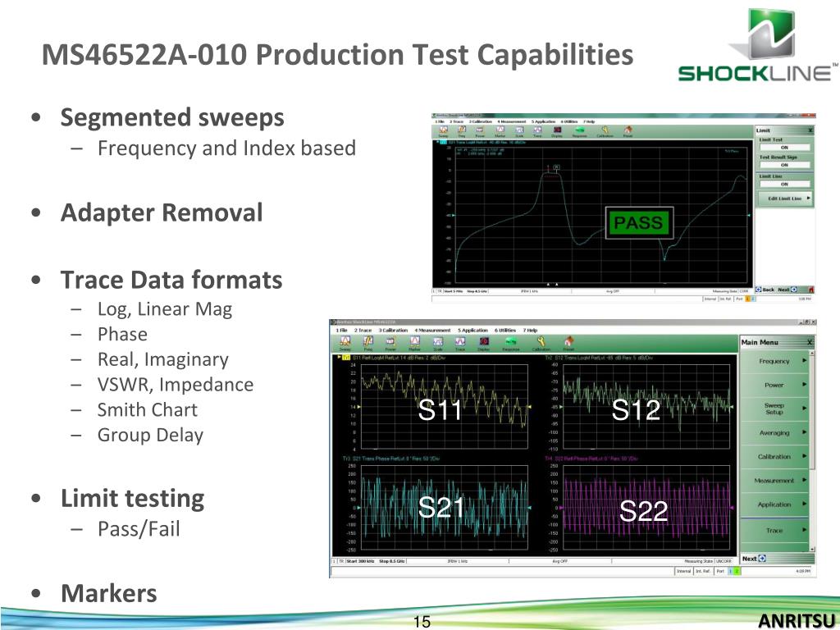Click 'Int. Ref.' in lower window status bar
This screenshot has width=840, height=630.
coord(702,571)
